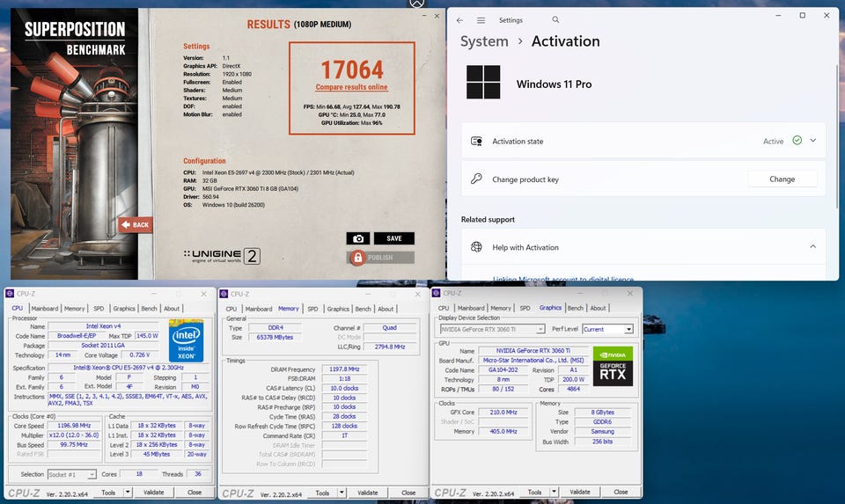Open Compare results online link
This screenshot has height=504, width=845.
tap(351, 87)
